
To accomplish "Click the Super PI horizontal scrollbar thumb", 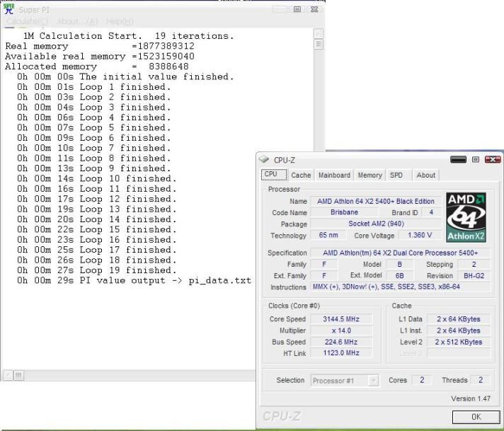I will pyautogui.click(x=18, y=375).
